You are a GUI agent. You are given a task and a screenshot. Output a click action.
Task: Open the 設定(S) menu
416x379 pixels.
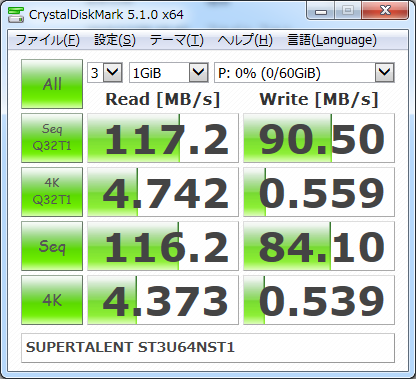115,40
